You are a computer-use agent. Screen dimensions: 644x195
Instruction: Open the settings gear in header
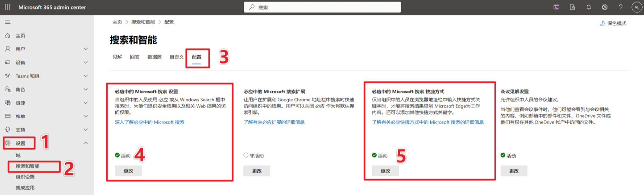[604, 7]
